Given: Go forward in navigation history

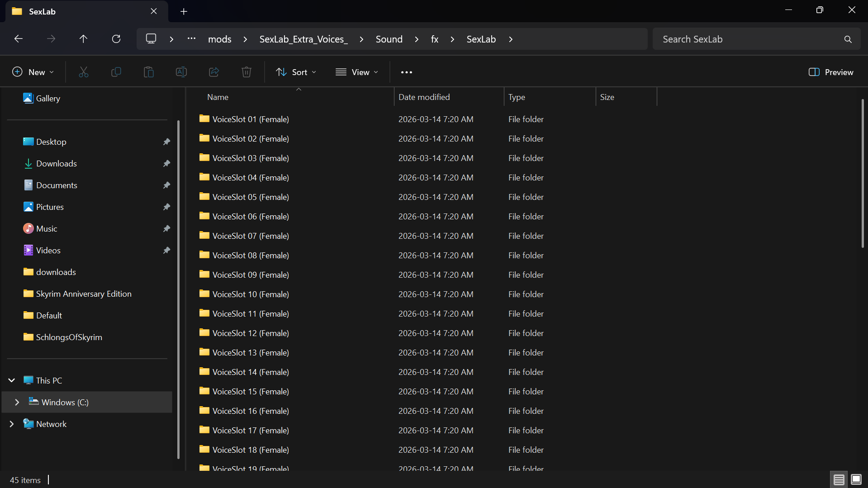Looking at the screenshot, I should click(x=51, y=39).
